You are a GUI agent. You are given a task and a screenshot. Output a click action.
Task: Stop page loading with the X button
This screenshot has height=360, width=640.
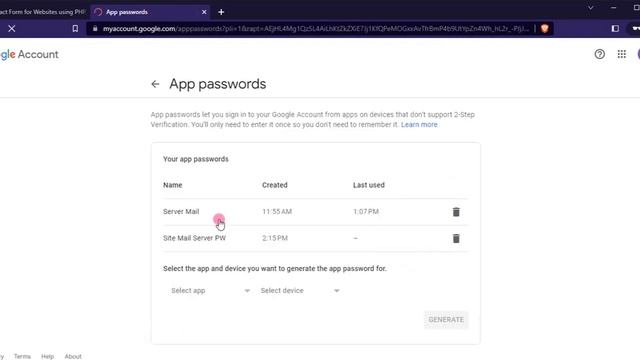[x=12, y=29]
